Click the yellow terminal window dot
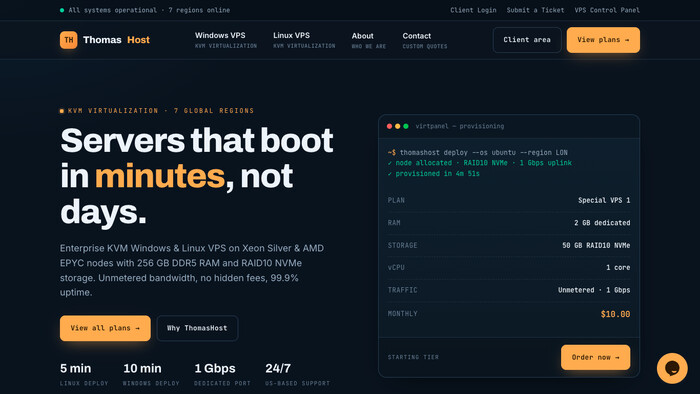 point(397,126)
